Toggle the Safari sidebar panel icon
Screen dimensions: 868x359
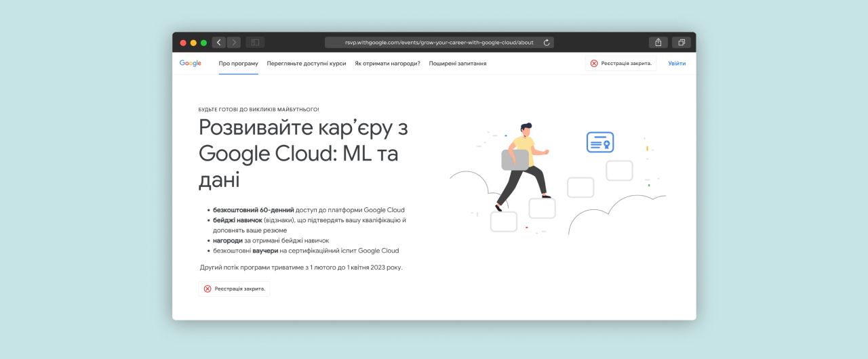point(255,43)
